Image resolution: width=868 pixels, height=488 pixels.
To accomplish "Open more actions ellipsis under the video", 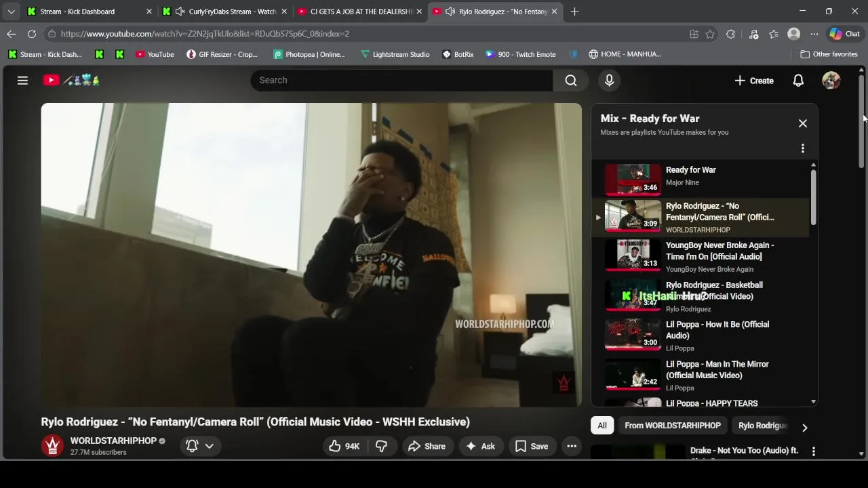I will click(x=572, y=446).
